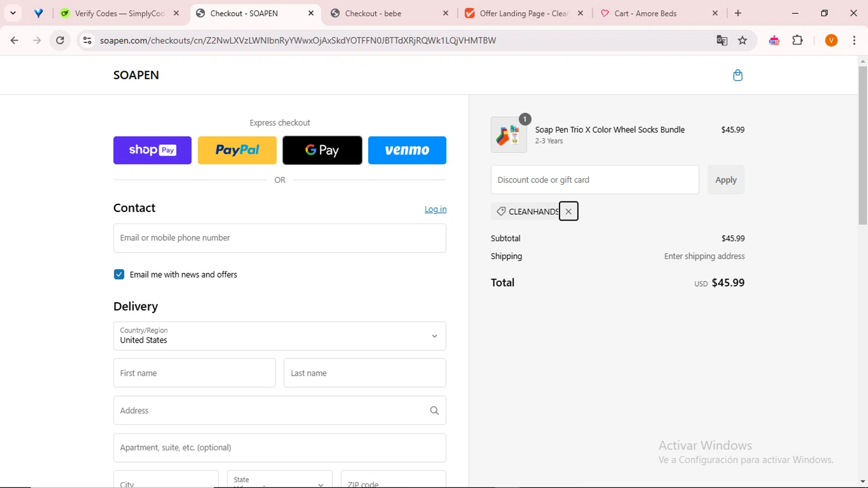Pay with PayPal button

[237, 151]
